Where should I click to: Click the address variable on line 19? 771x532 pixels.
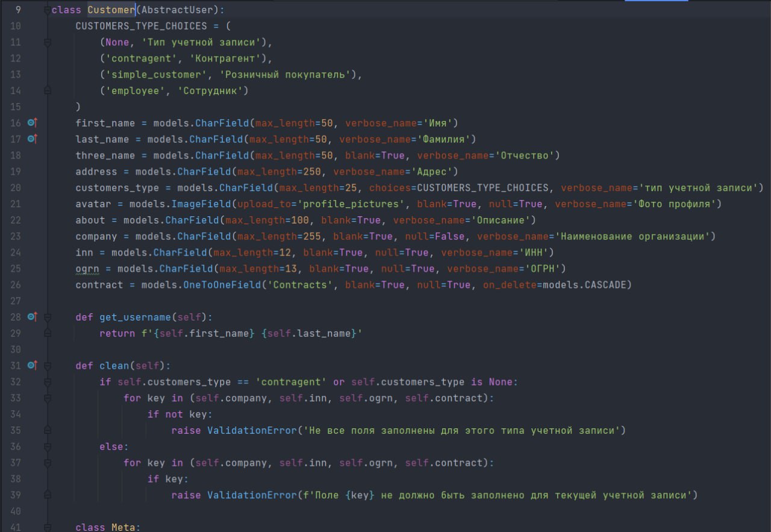[x=96, y=172]
